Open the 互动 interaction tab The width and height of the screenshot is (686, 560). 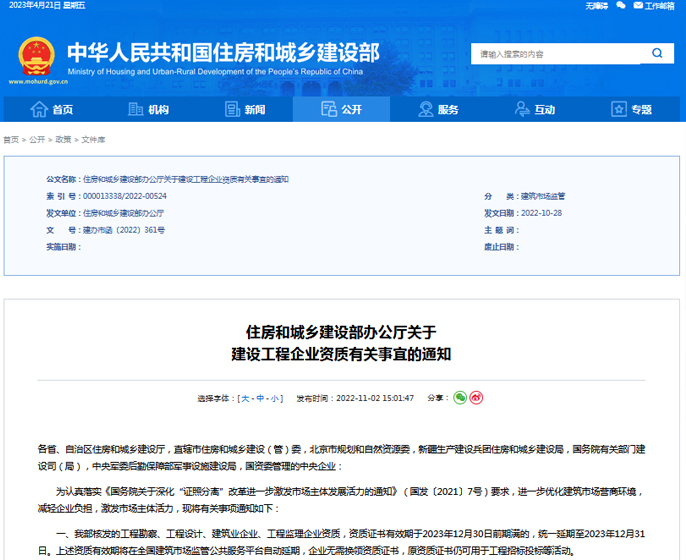535,110
